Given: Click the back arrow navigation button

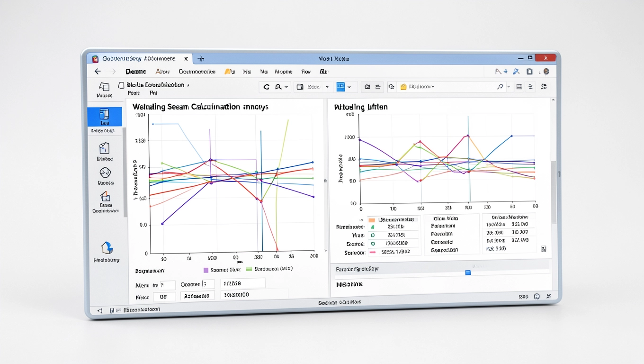Looking at the screenshot, I should pos(98,72).
